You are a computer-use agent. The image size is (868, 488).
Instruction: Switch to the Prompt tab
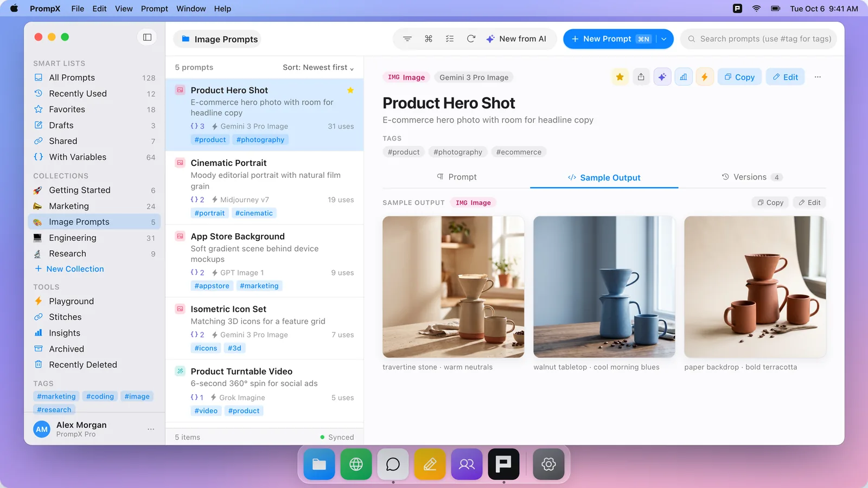[456, 177]
